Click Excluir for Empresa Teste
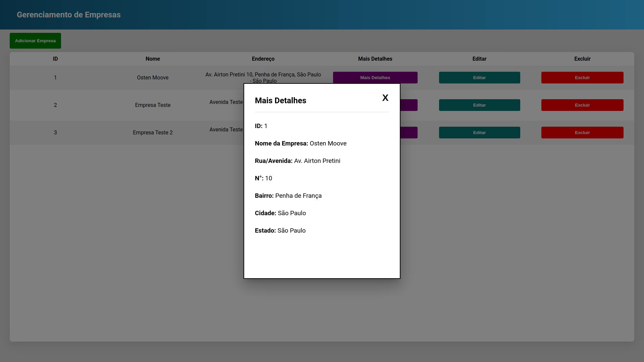The image size is (644, 362). [582, 105]
